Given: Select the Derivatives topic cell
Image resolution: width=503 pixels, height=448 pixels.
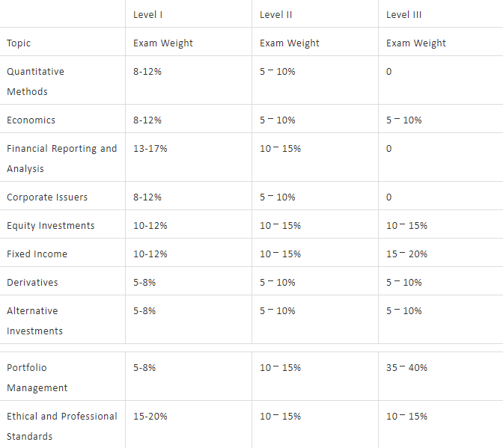Looking at the screenshot, I should coord(32,283).
